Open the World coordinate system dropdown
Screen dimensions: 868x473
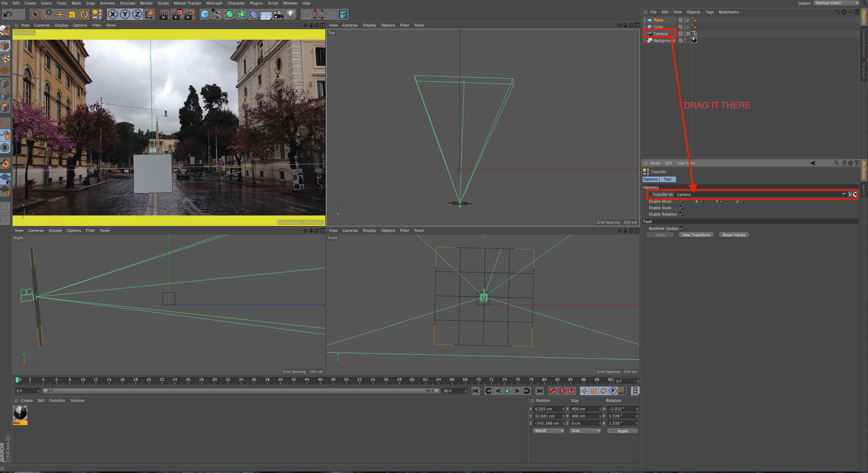tap(549, 431)
